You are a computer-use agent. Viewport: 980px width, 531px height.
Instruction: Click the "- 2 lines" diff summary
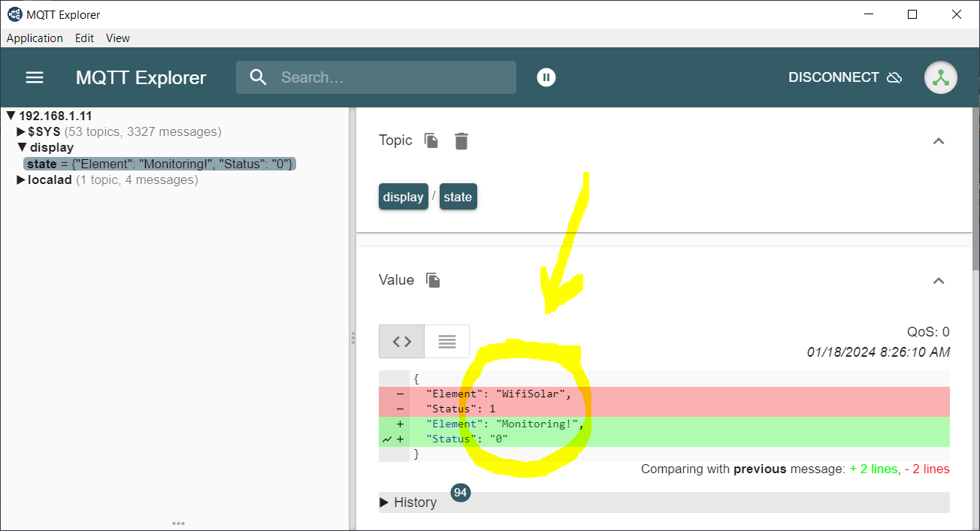pyautogui.click(x=927, y=469)
